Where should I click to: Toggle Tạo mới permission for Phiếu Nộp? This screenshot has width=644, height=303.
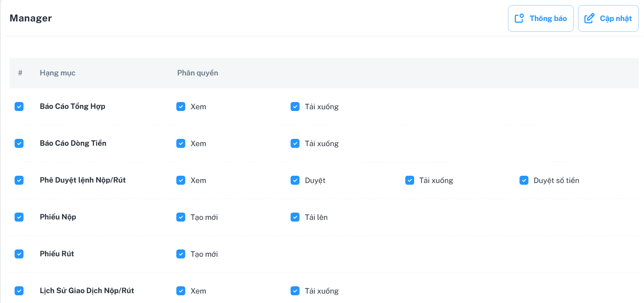181,217
